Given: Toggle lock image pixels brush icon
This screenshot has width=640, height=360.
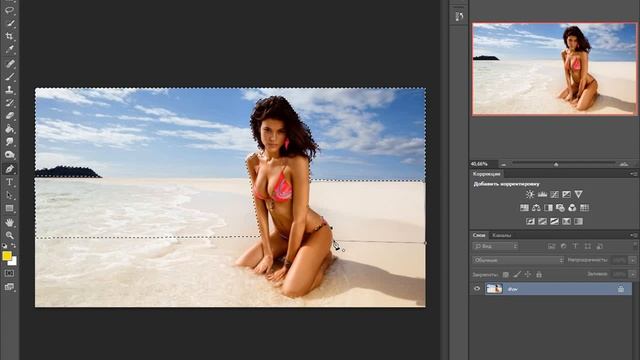Looking at the screenshot, I should pos(517,275).
